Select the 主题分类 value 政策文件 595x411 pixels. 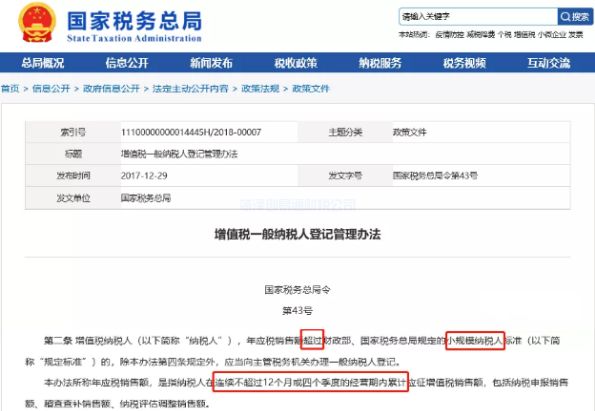[x=410, y=132]
